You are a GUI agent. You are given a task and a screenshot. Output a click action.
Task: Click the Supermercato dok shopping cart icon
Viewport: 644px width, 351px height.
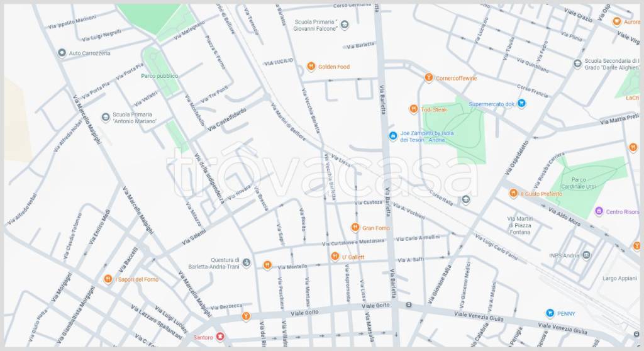pyautogui.click(x=521, y=104)
